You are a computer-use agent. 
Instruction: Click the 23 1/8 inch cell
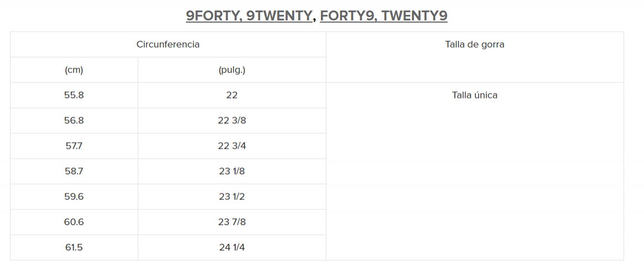tap(232, 171)
